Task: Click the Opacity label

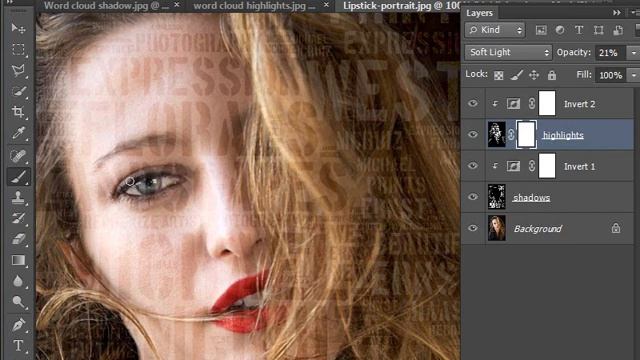Action: point(573,52)
